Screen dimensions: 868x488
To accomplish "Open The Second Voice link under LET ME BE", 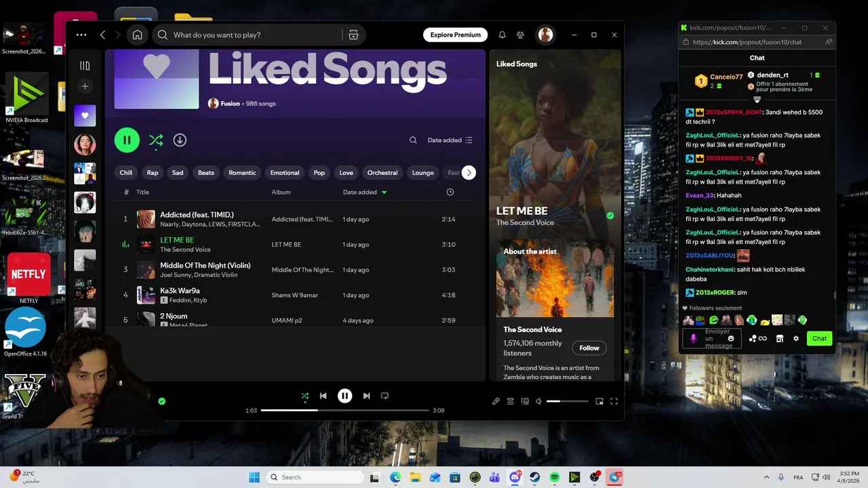I will pyautogui.click(x=525, y=222).
